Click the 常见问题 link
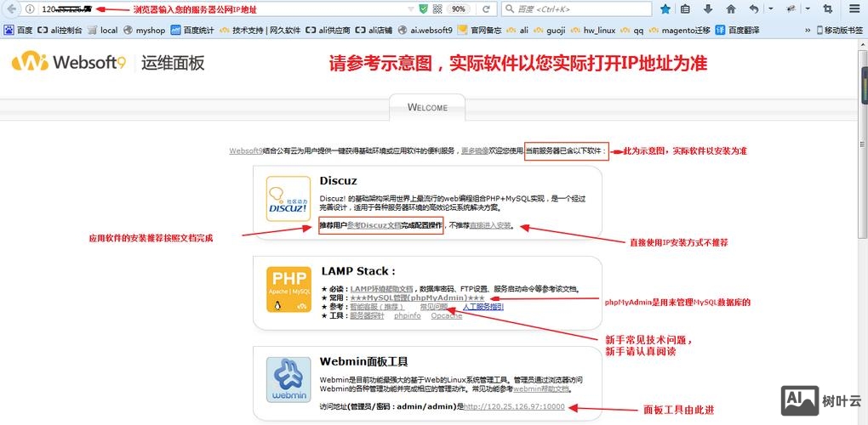 point(433,307)
